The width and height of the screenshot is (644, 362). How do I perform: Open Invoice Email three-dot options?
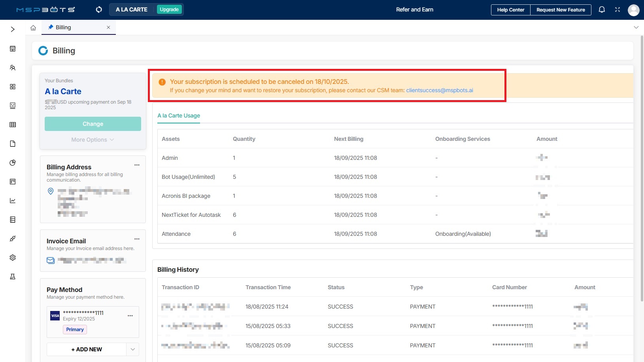[137, 239]
